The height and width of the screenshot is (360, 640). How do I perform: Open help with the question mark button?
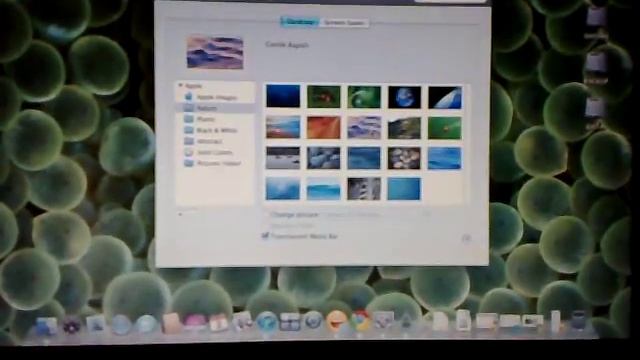coord(466,238)
